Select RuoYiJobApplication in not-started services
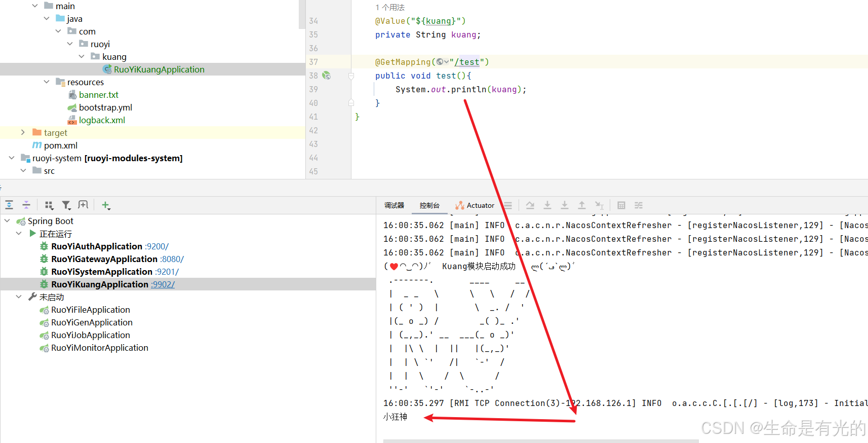This screenshot has width=868, height=443. [x=91, y=335]
